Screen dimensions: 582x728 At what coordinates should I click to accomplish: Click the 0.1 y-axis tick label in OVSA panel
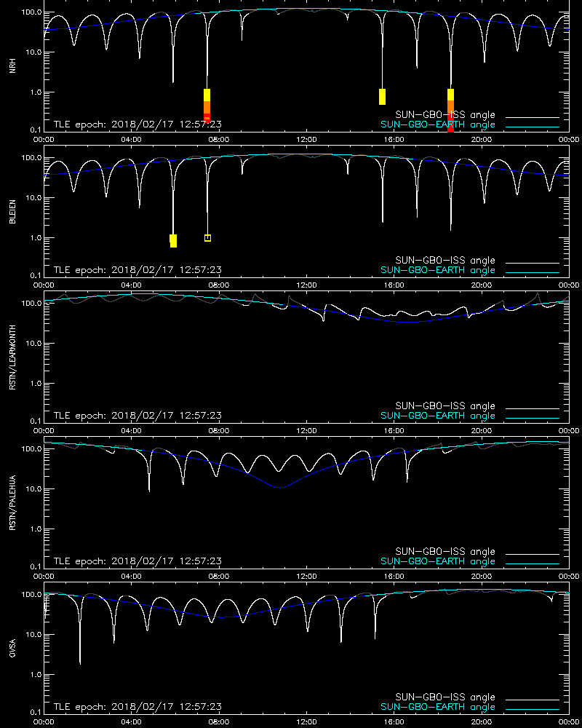pos(35,712)
